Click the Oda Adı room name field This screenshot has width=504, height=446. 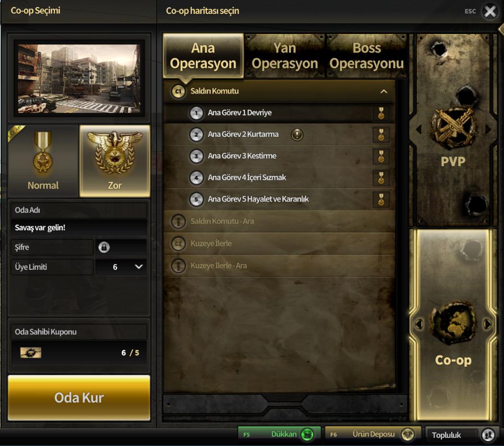click(x=79, y=228)
